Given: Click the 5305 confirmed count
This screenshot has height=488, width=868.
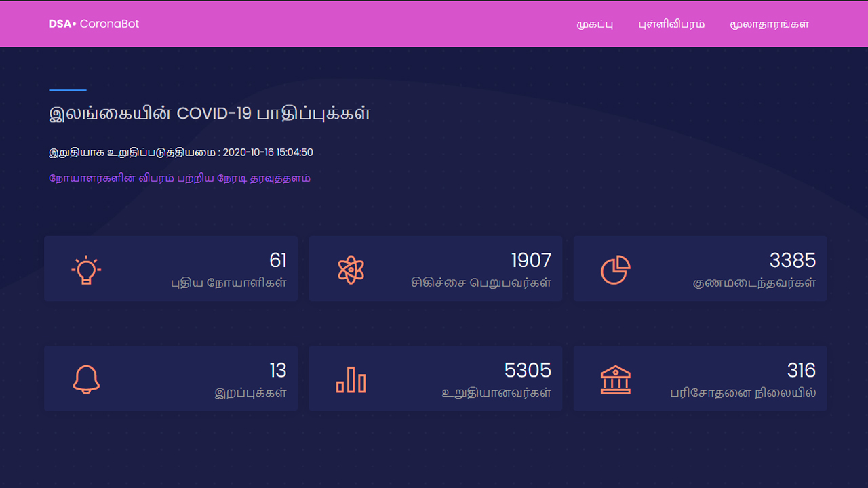Looking at the screenshot, I should click(528, 370).
